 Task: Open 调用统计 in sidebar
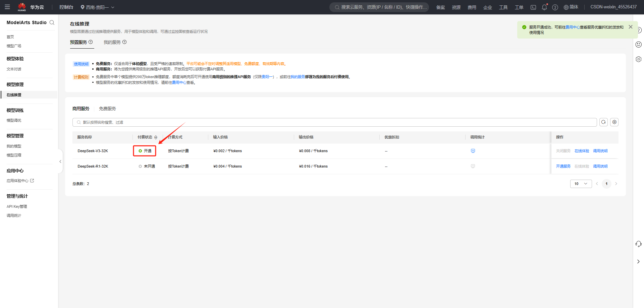coord(14,215)
